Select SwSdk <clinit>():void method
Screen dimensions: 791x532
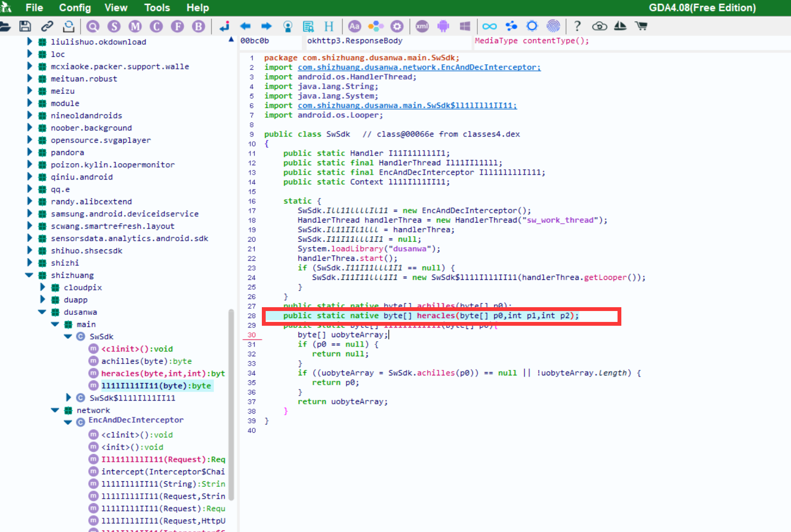(137, 349)
